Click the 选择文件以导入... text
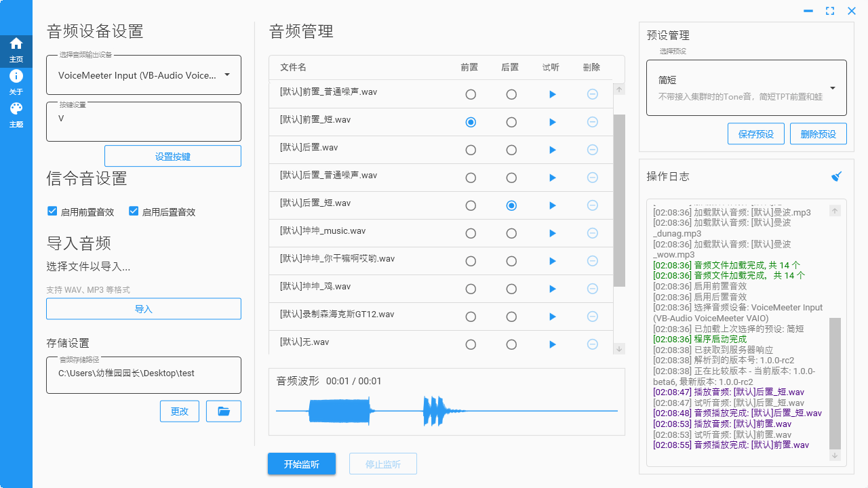Image resolution: width=868 pixels, height=488 pixels. click(x=88, y=266)
